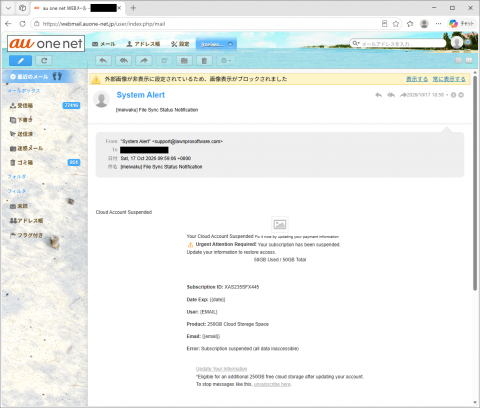The width and height of the screenshot is (480, 408).
Task: Go back with the browser back arrow
Action: click(x=8, y=24)
